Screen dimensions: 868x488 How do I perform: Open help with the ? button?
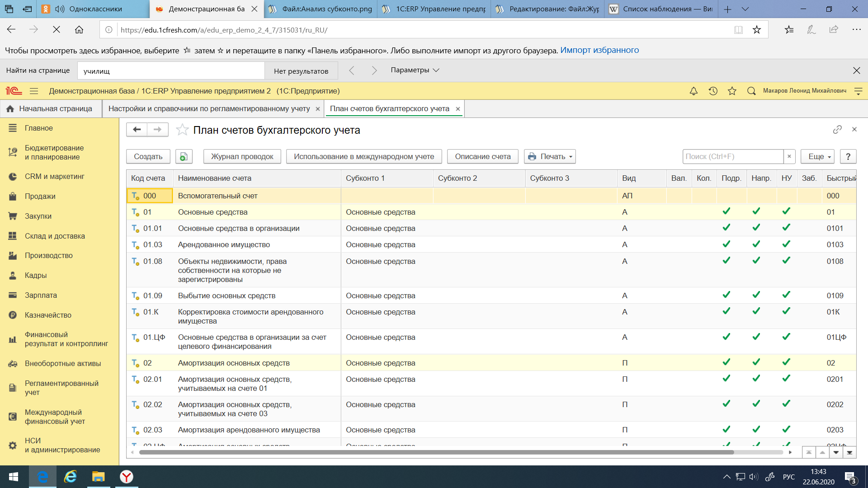(848, 156)
